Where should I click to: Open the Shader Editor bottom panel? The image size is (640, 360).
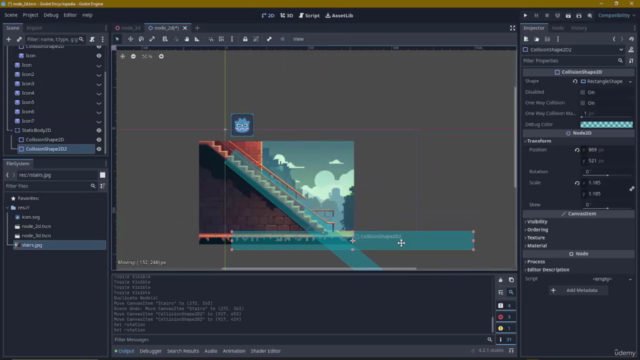click(x=266, y=351)
